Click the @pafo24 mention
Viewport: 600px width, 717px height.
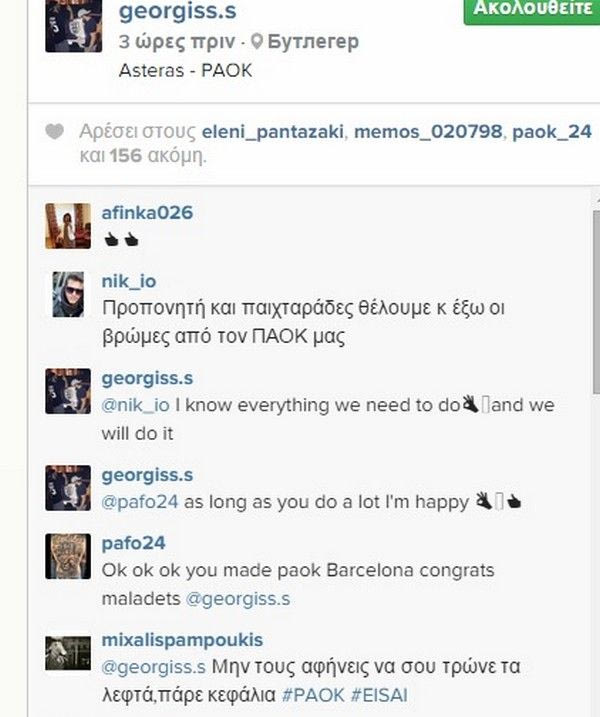[x=140, y=502]
